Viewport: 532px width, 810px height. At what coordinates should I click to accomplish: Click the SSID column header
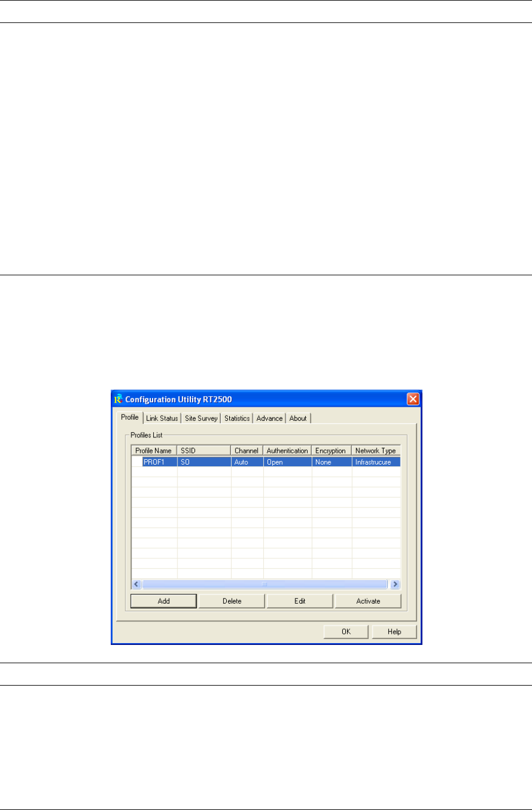[x=204, y=450]
